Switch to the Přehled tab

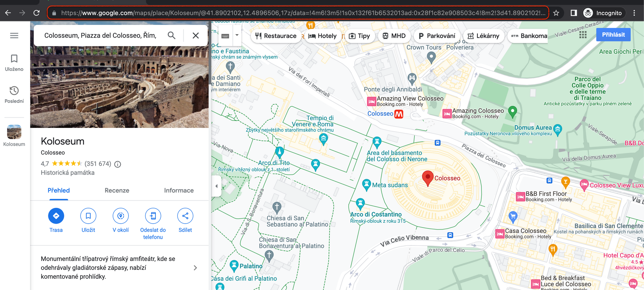tap(59, 190)
